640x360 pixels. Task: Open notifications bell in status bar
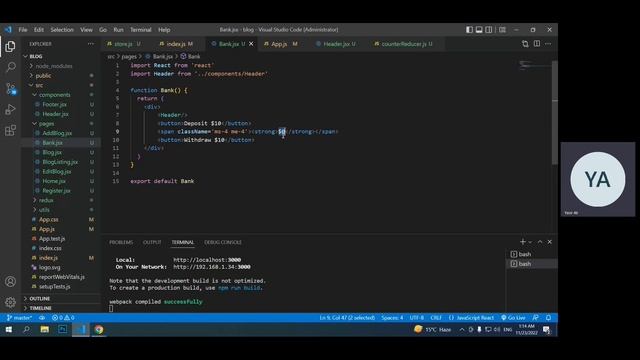(x=549, y=318)
